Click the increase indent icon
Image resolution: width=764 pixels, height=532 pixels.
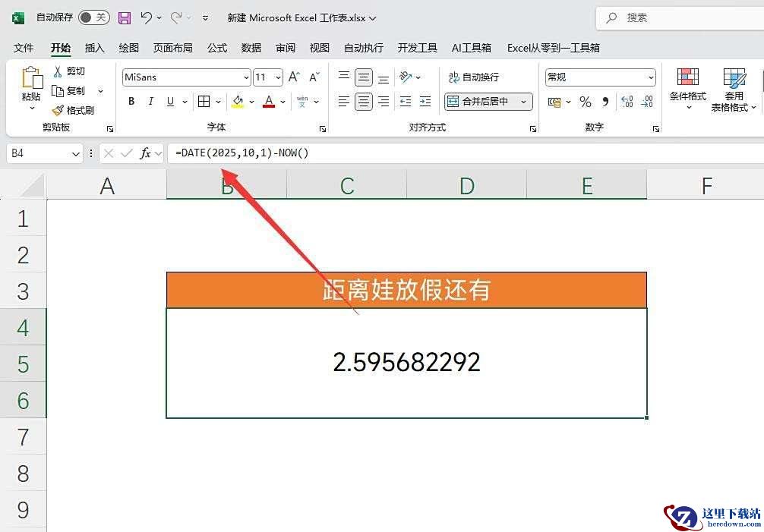pyautogui.click(x=425, y=102)
